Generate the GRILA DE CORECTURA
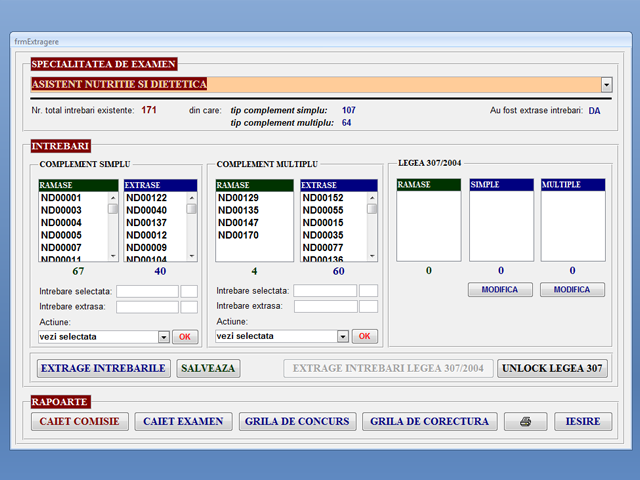 point(429,422)
